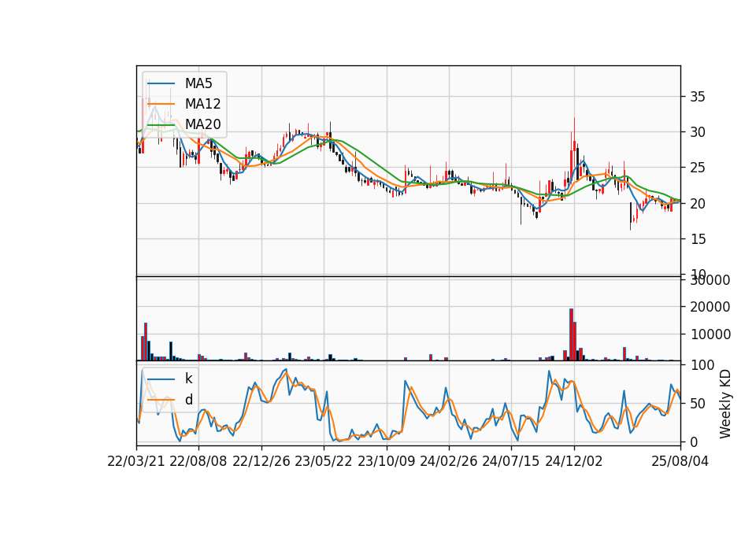Screen dimensions: 756x543
Task: Click the price axis value 35
Action: pyautogui.click(x=698, y=97)
